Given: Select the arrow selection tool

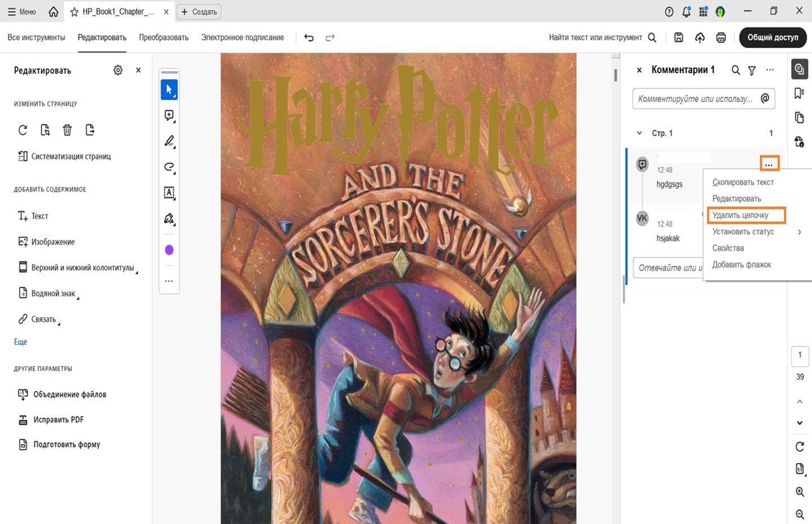Looking at the screenshot, I should click(169, 90).
